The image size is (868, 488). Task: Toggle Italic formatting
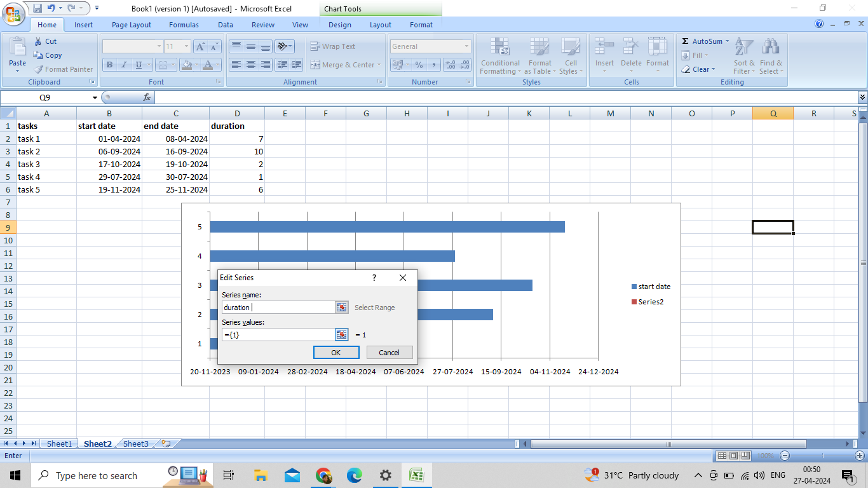(123, 65)
